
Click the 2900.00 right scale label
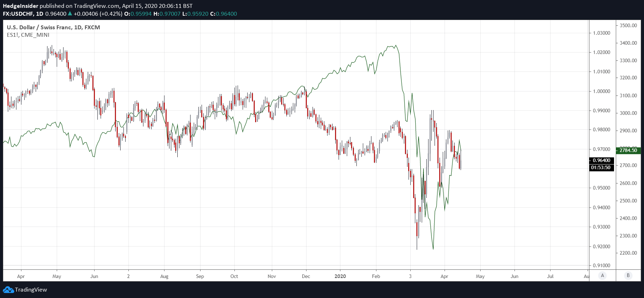[x=628, y=130]
